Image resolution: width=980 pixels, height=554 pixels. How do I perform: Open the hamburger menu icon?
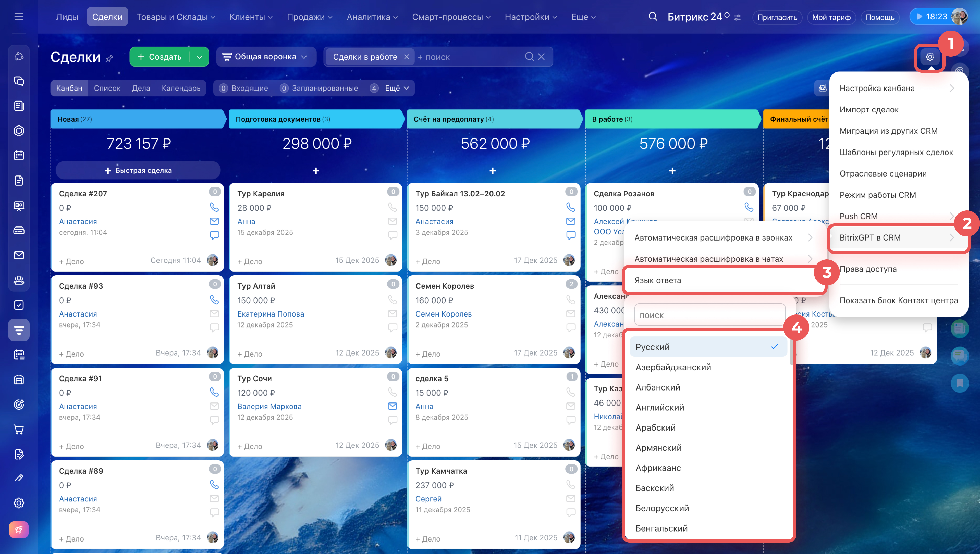pos(19,17)
